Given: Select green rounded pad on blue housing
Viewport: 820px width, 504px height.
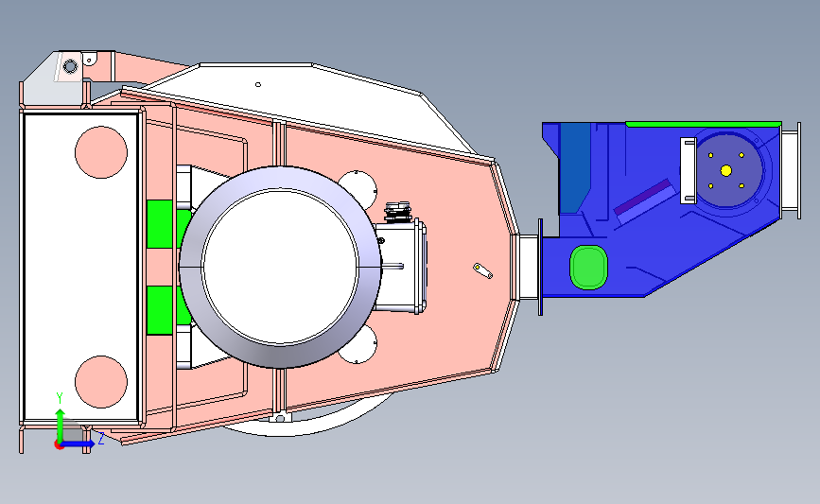Looking at the screenshot, I should (588, 268).
